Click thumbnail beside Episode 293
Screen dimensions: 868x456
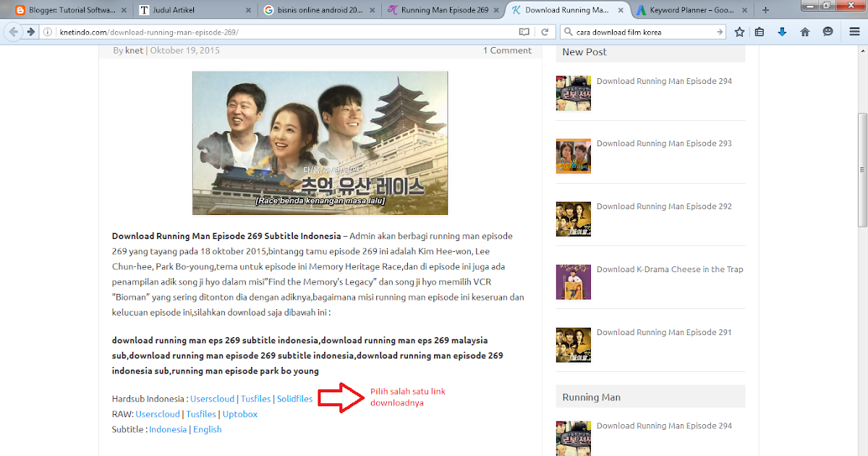coord(574,156)
